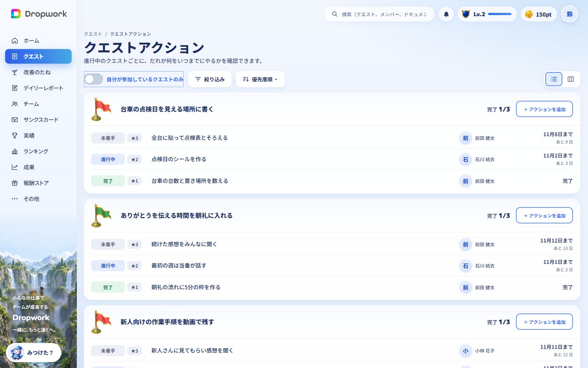Add action to ありがとうを伝える quest
The height and width of the screenshot is (368, 588).
544,215
